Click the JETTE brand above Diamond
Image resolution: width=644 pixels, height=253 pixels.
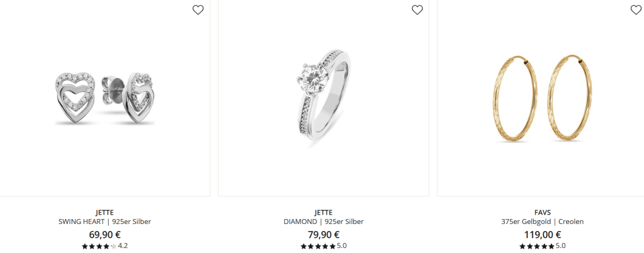324,213
